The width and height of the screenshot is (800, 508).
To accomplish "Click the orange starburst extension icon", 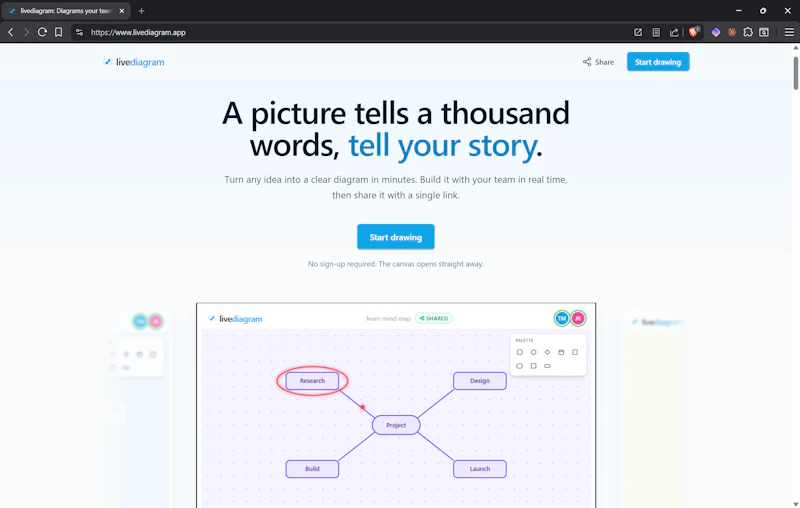I will (x=732, y=32).
